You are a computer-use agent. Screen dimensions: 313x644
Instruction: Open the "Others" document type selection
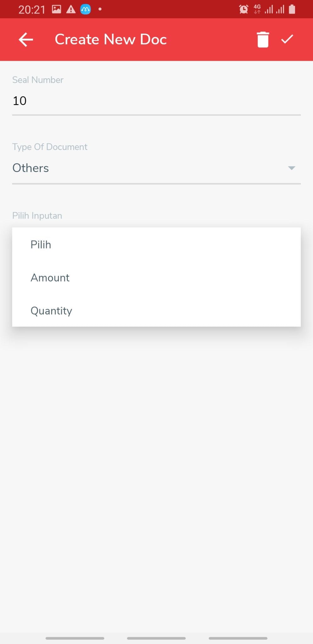pyautogui.click(x=30, y=168)
